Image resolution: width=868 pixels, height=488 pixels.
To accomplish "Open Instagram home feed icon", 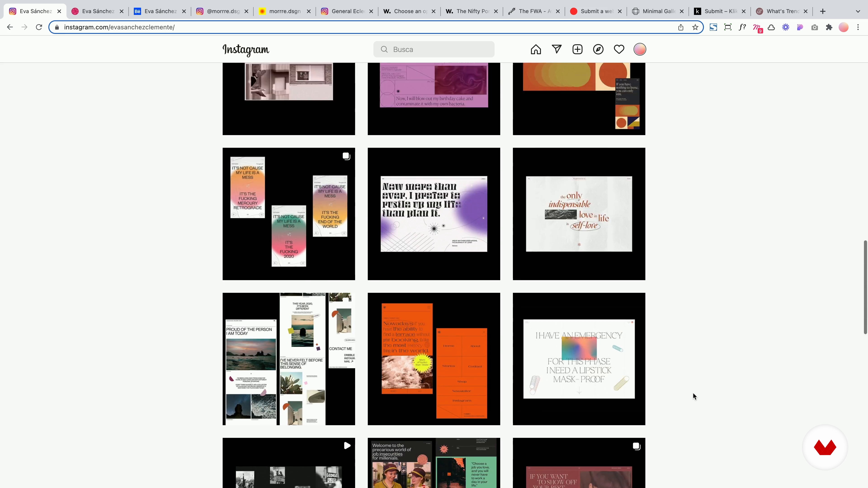I will [x=536, y=49].
